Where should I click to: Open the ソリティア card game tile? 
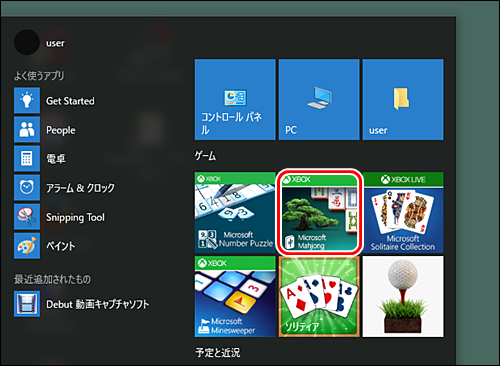tap(319, 296)
